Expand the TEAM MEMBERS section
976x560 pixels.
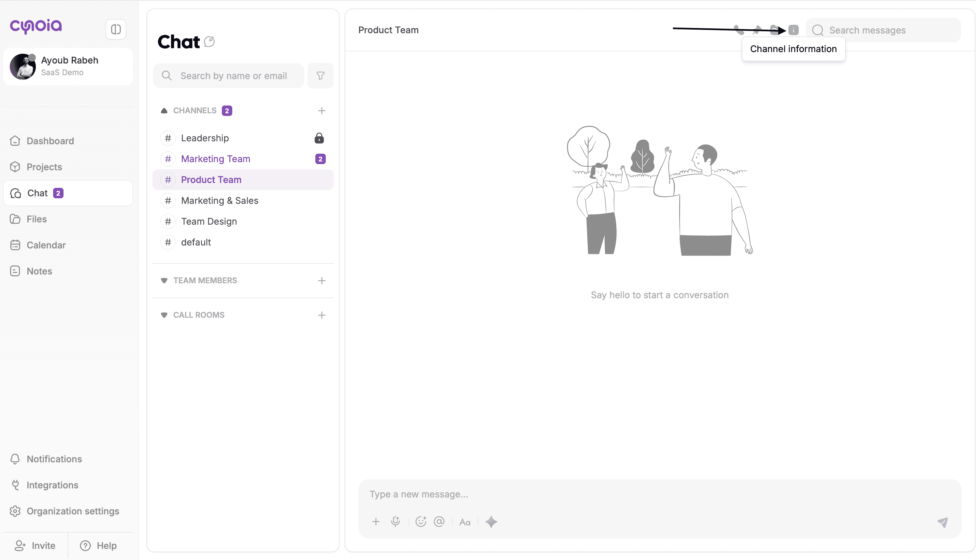pos(164,280)
